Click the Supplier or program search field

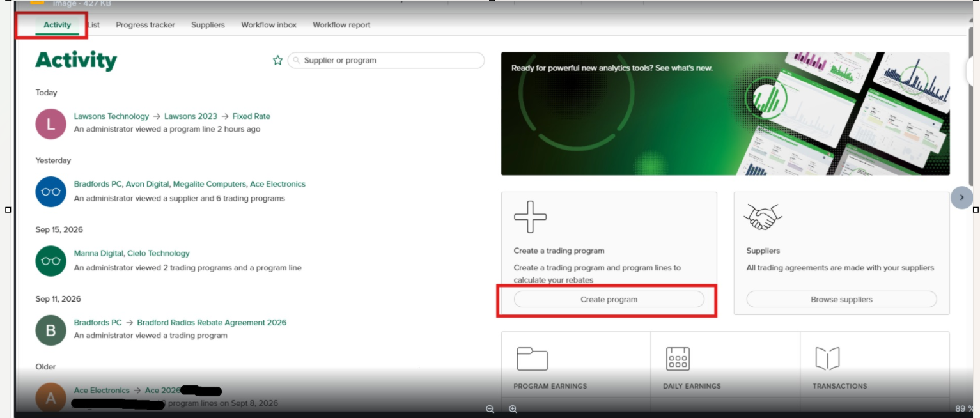tap(386, 61)
